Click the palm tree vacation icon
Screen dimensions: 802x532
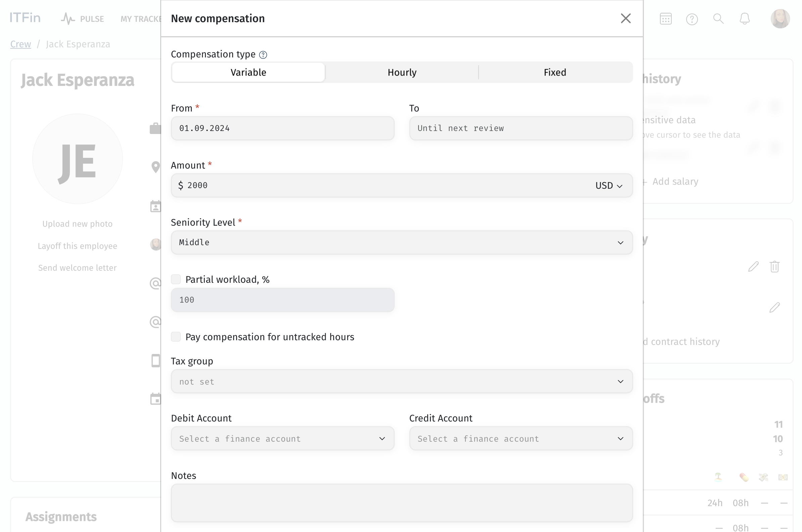coord(718,477)
